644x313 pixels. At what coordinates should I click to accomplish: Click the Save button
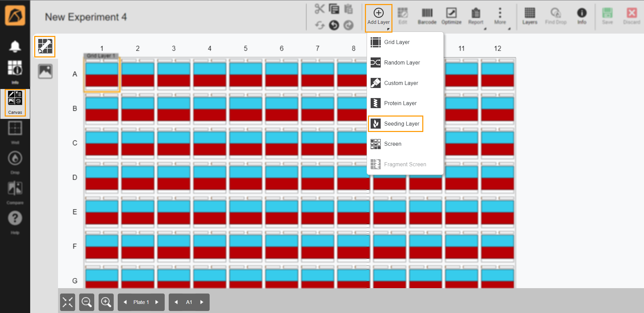tap(607, 15)
